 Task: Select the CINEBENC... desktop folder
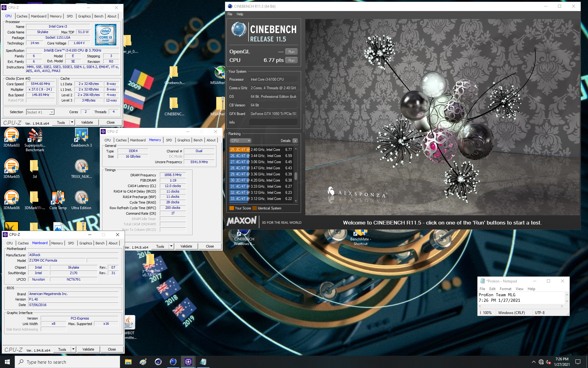point(174,106)
